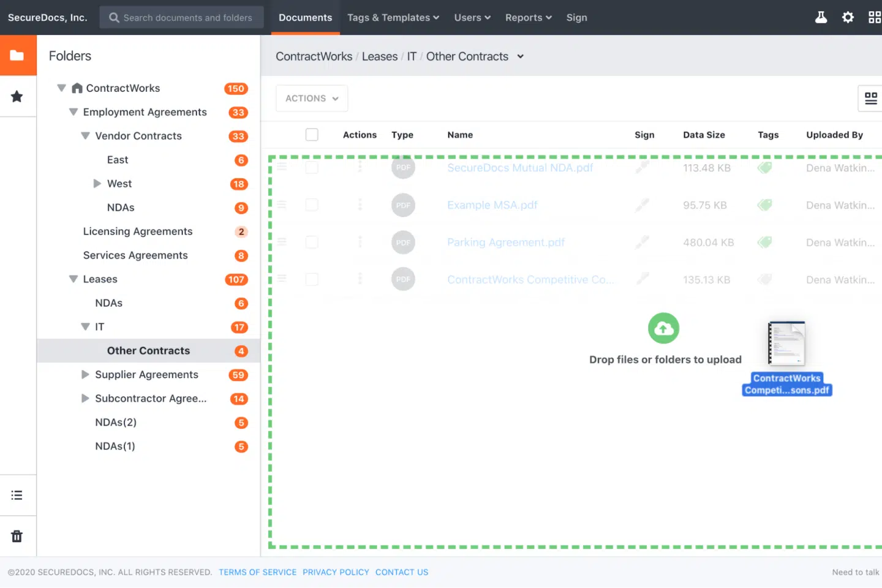
Task: Open three-dot actions for Parking Agreement.pdf
Action: [x=360, y=242]
